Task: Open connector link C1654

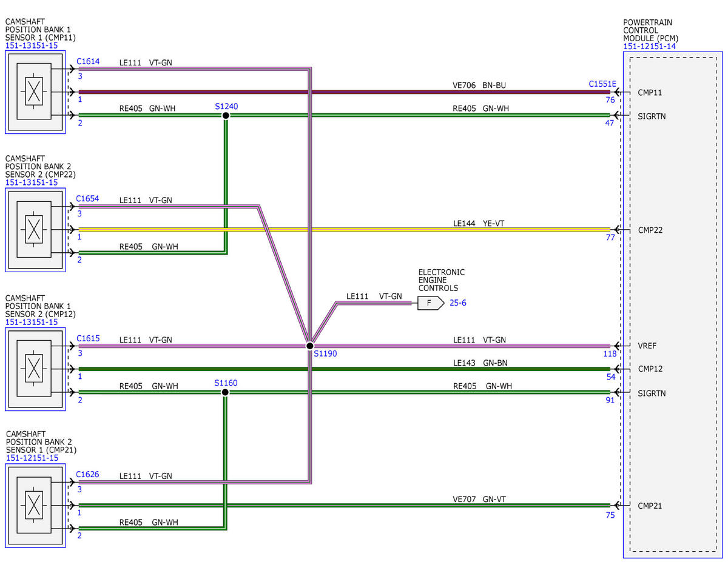Action: click(88, 199)
